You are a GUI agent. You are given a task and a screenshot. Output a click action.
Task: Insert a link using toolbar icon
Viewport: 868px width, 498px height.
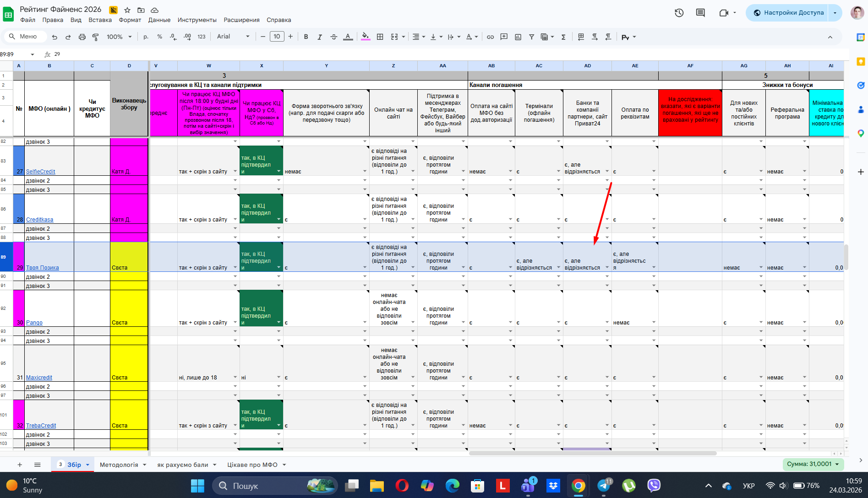[x=490, y=37]
